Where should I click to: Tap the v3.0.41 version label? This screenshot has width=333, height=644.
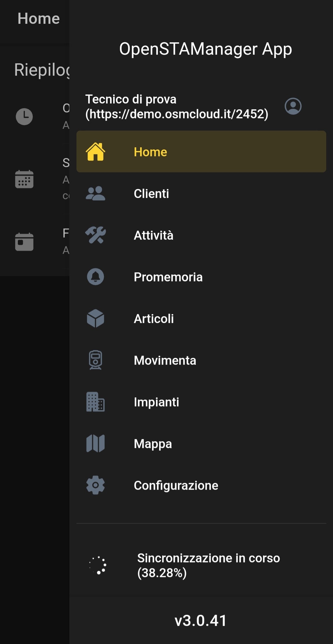[x=201, y=620]
